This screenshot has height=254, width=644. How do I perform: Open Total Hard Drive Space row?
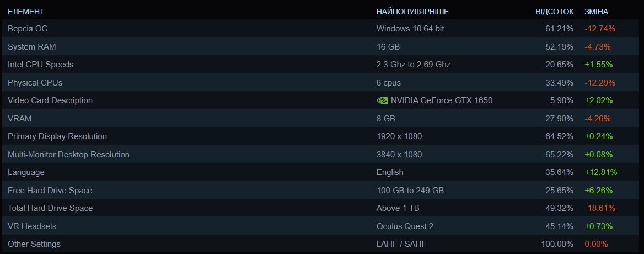[322, 208]
